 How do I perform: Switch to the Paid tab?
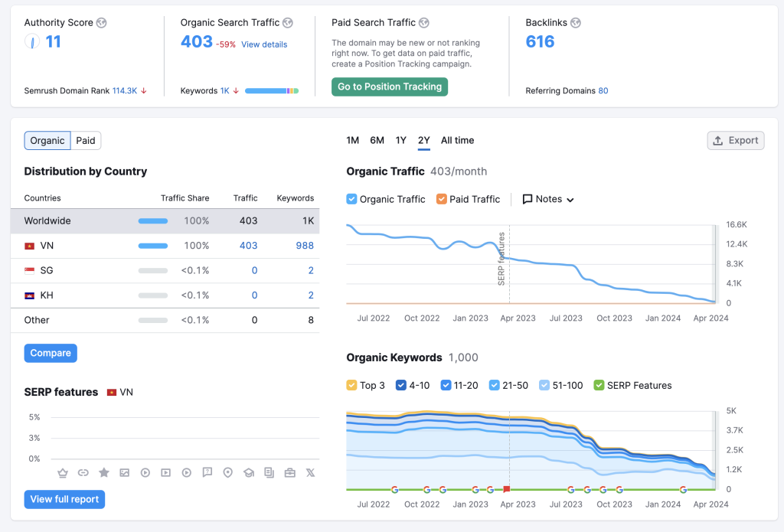point(86,141)
